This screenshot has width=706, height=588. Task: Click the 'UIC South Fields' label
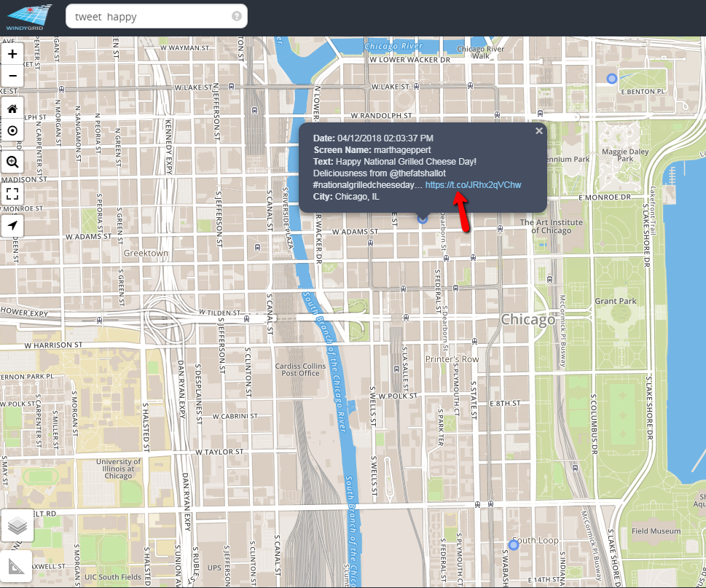pos(112,577)
